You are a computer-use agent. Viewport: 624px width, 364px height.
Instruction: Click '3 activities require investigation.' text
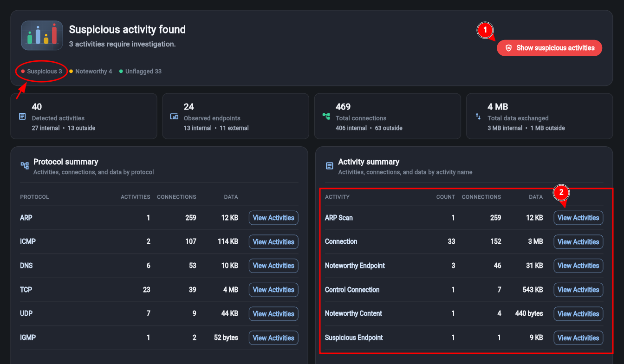122,45
